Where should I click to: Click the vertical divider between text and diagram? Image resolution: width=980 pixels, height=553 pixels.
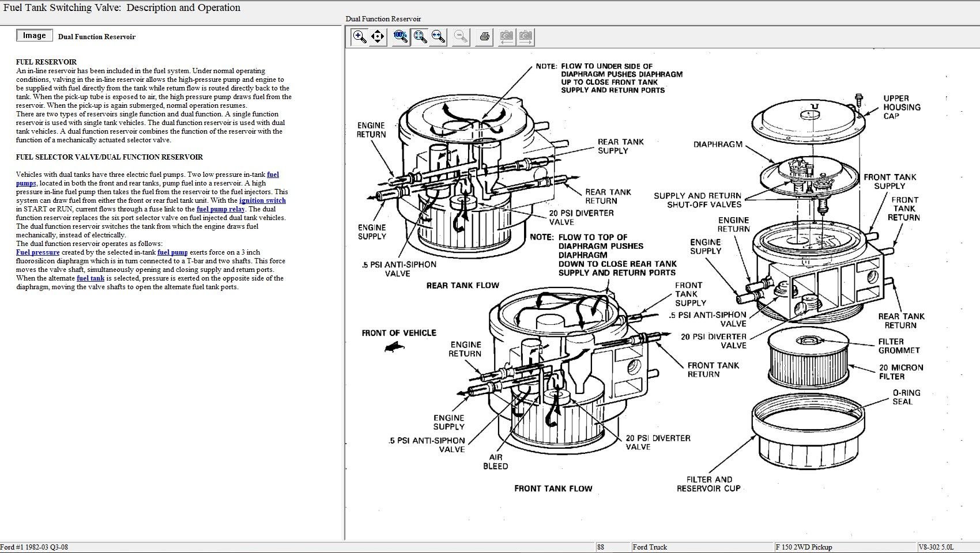pos(344,288)
